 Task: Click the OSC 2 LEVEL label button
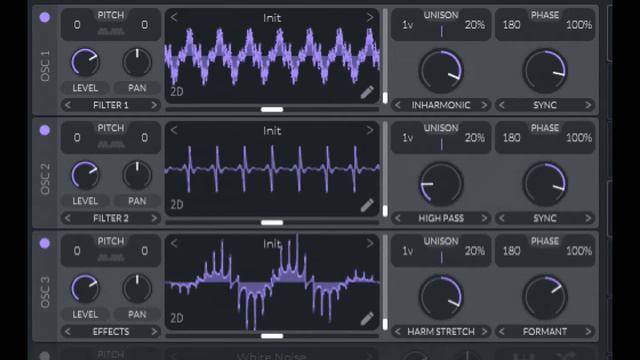[85, 201]
